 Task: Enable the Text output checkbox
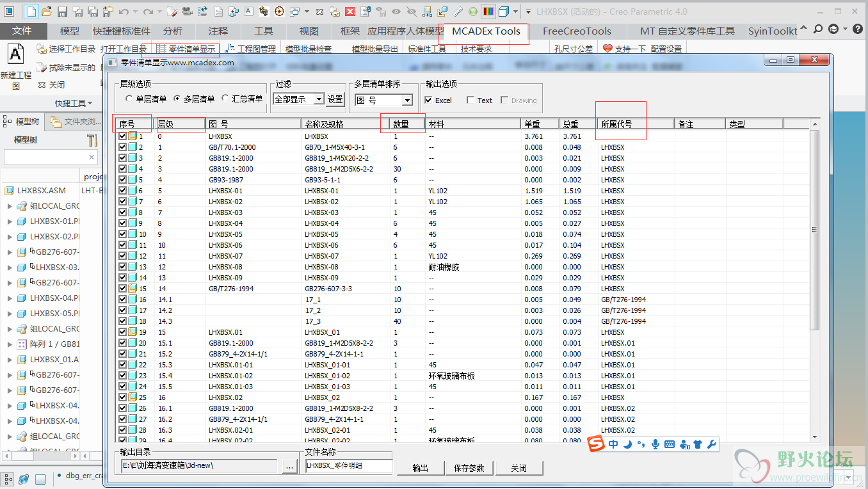pyautogui.click(x=471, y=100)
